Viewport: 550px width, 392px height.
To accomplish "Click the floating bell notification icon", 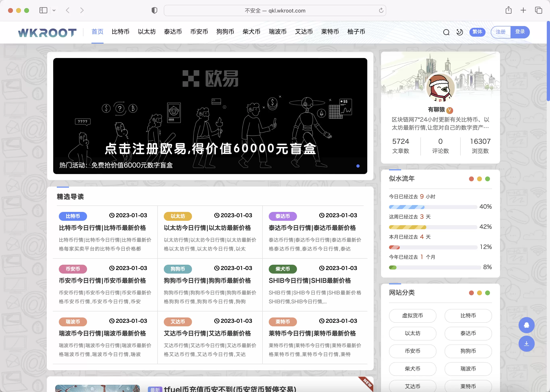I will [x=526, y=325].
